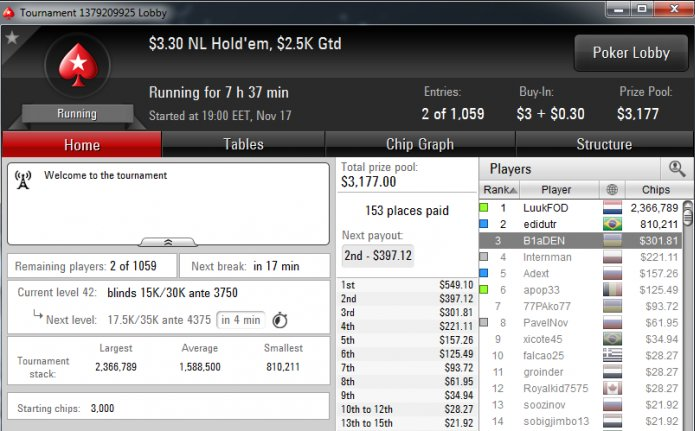Sort players by Chips column header
Image resolution: width=695 pixels, height=431 pixels.
(x=656, y=190)
